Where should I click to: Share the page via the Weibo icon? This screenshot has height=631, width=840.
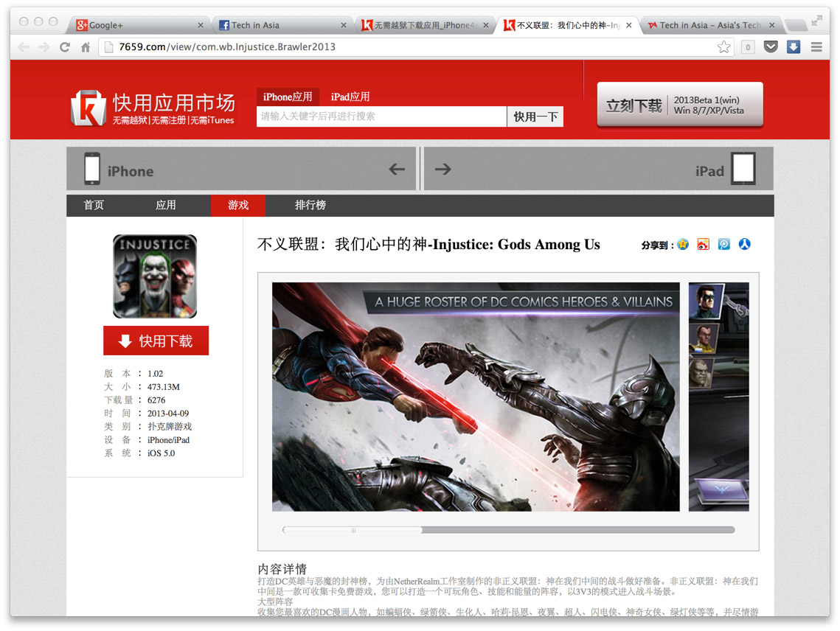704,245
